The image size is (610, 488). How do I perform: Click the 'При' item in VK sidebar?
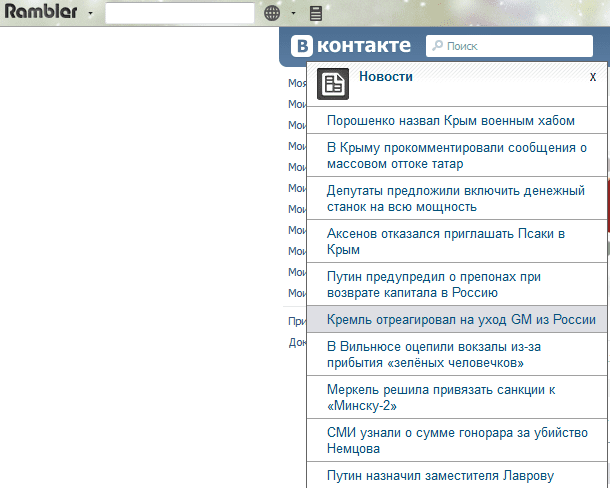tap(297, 321)
